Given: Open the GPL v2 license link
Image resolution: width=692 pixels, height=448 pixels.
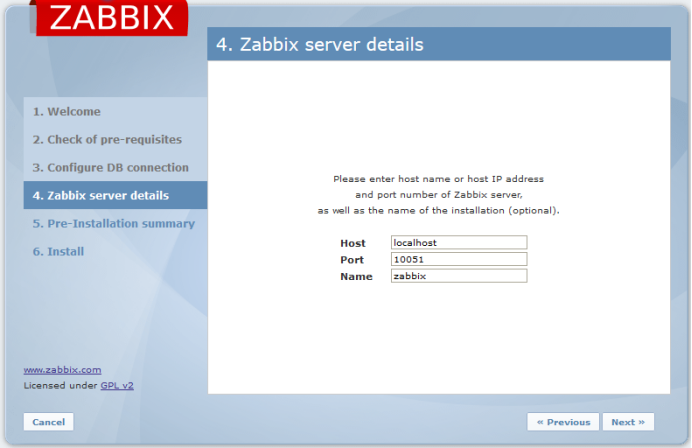Looking at the screenshot, I should 117,385.
